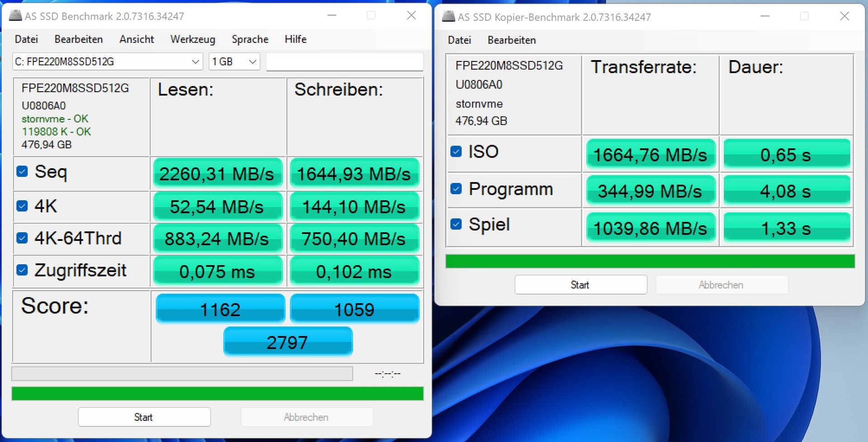Image resolution: width=868 pixels, height=442 pixels.
Task: Open the Werkzeug menu
Action: point(193,39)
